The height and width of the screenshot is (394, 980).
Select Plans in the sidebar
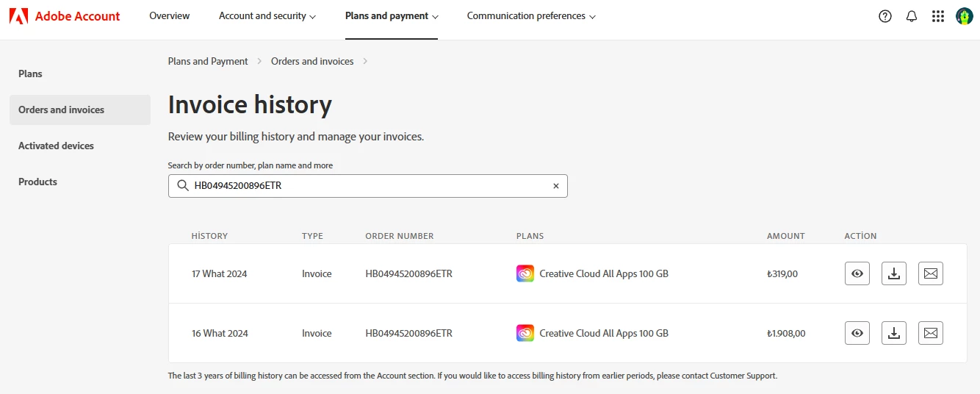pos(30,74)
